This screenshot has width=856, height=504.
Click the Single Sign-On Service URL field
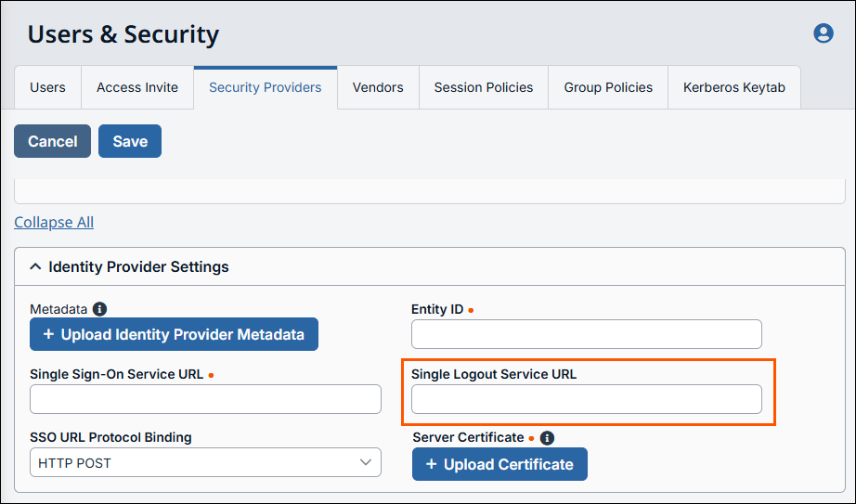pyautogui.click(x=205, y=399)
